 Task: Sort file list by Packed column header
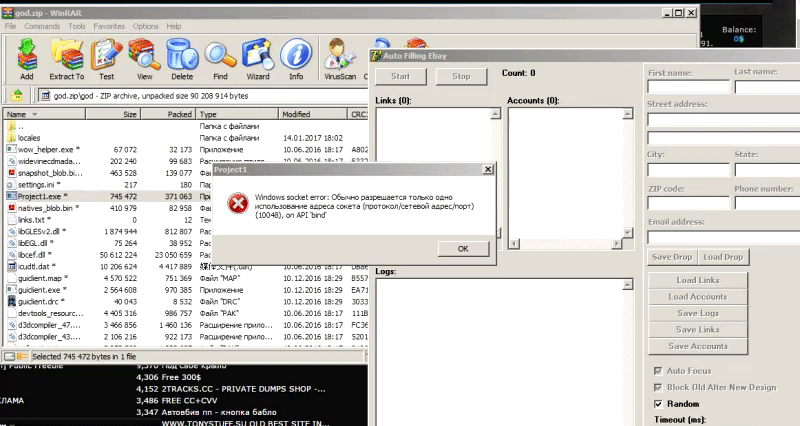pos(168,114)
